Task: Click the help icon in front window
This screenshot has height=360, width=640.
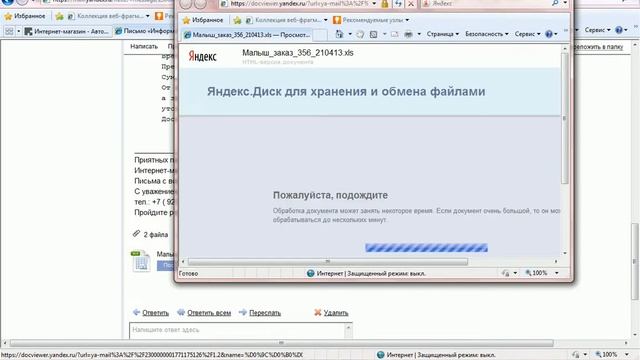Action: [549, 34]
